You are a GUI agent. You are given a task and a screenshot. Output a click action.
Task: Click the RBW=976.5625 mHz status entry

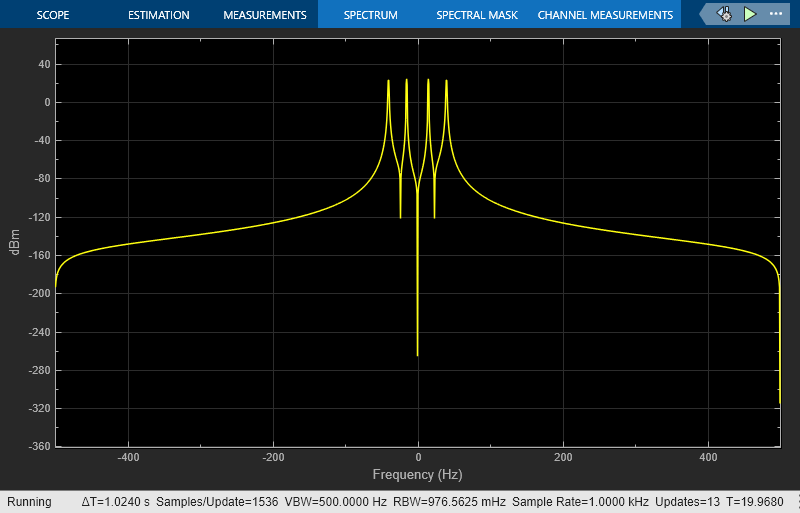pos(449,502)
